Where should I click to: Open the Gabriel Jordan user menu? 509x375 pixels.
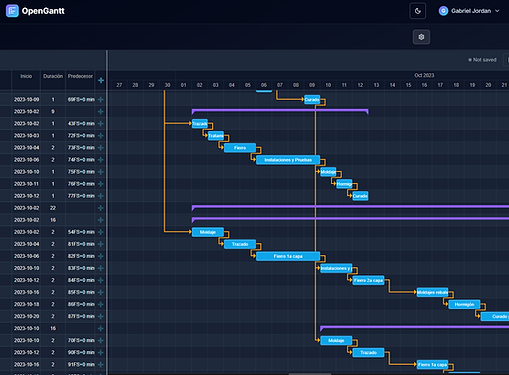[x=469, y=11]
